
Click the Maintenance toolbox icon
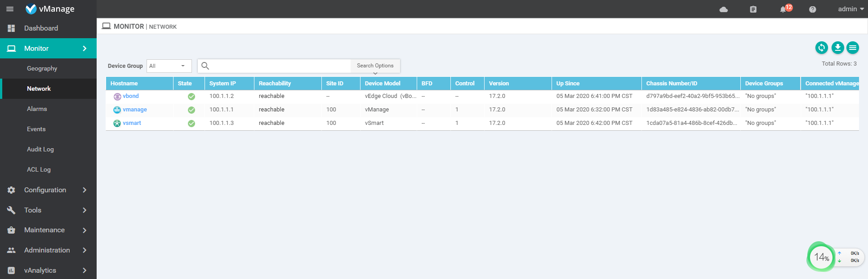pyautogui.click(x=11, y=230)
